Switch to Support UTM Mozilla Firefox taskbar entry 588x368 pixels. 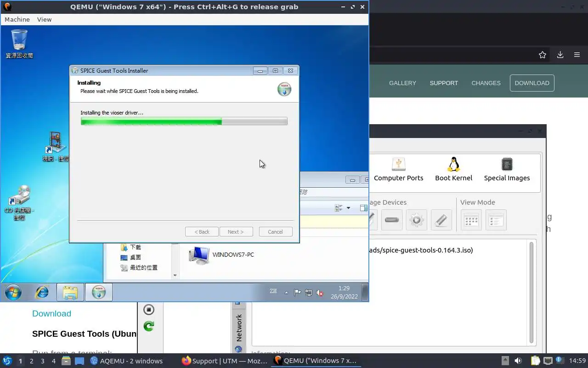[224, 361]
